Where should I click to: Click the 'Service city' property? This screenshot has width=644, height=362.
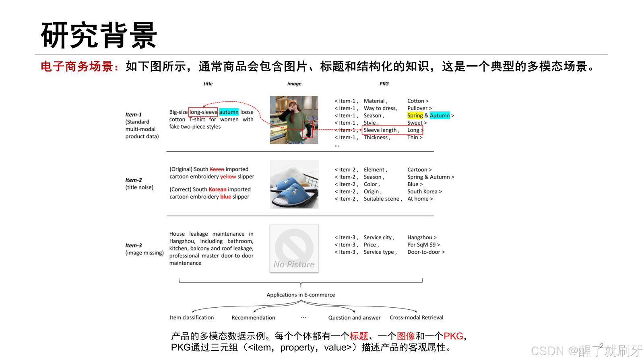[x=378, y=237]
